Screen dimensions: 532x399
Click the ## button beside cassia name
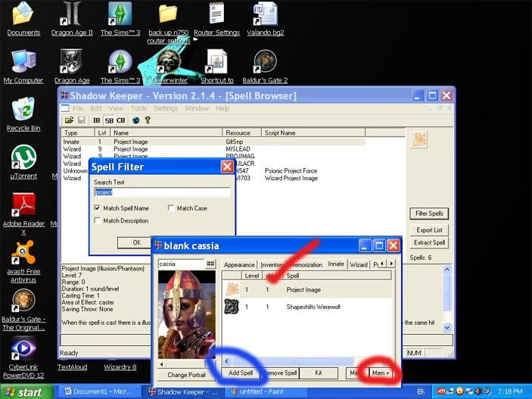coord(210,264)
